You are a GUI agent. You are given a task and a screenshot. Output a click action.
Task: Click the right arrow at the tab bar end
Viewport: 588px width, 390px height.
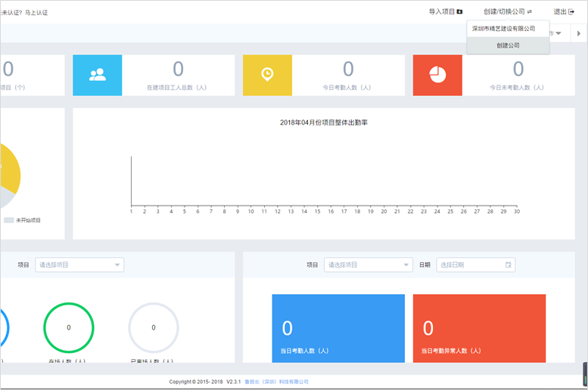point(579,33)
